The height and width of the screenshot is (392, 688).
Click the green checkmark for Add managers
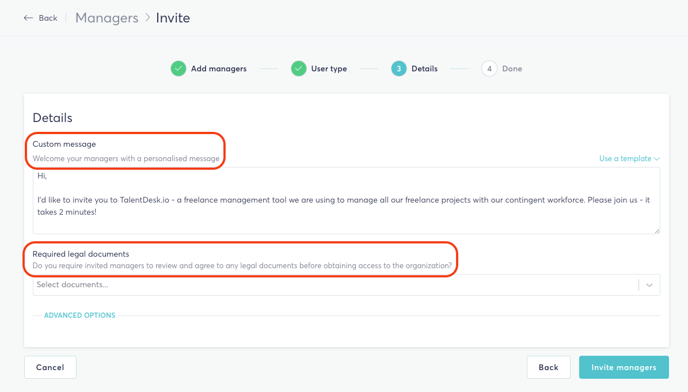[178, 68]
